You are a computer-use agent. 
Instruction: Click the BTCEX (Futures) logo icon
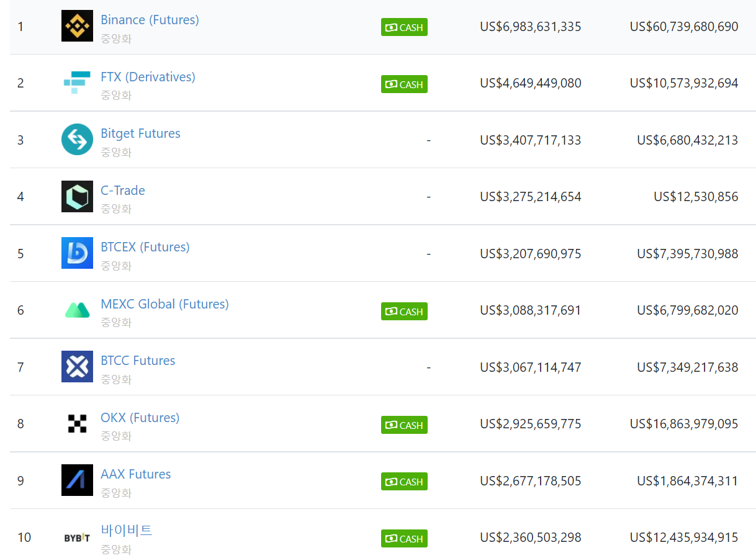click(x=77, y=253)
